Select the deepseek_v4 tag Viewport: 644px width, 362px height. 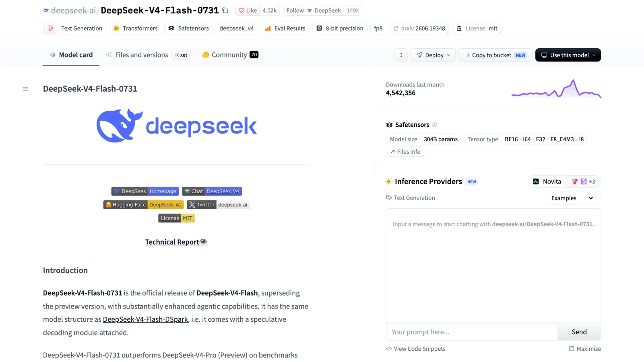[237, 28]
